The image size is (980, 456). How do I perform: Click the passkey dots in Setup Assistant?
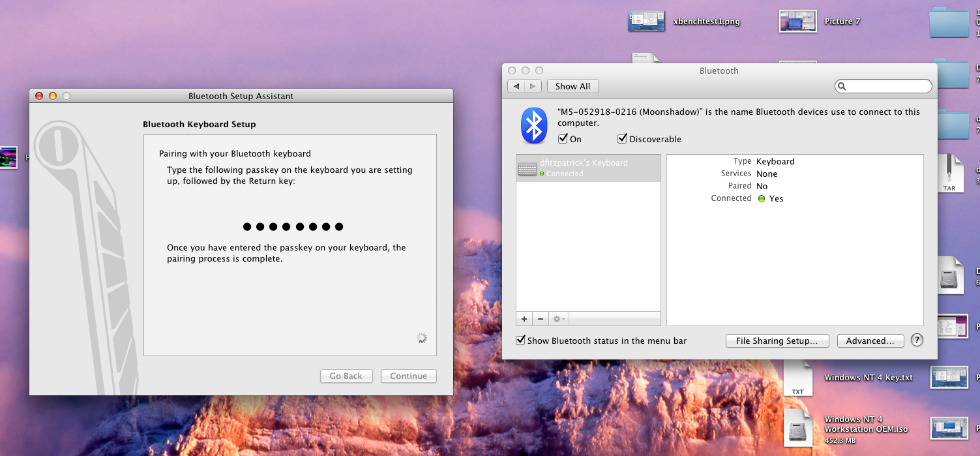[x=293, y=227]
